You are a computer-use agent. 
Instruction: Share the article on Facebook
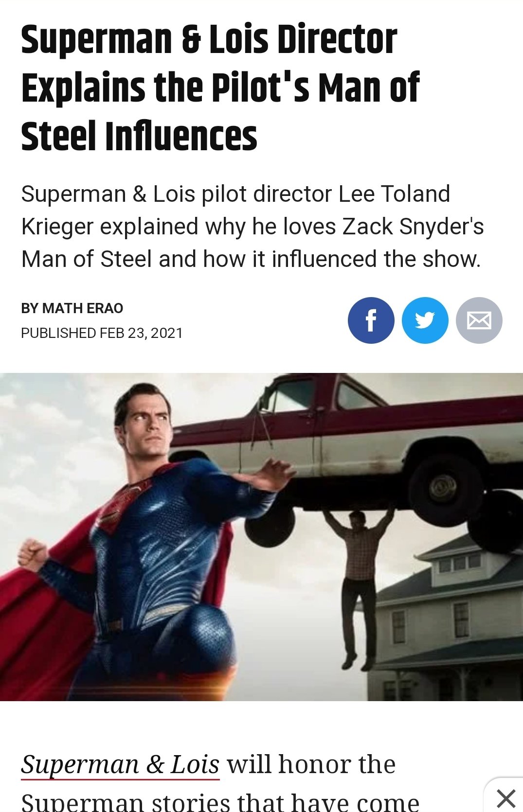click(x=371, y=320)
